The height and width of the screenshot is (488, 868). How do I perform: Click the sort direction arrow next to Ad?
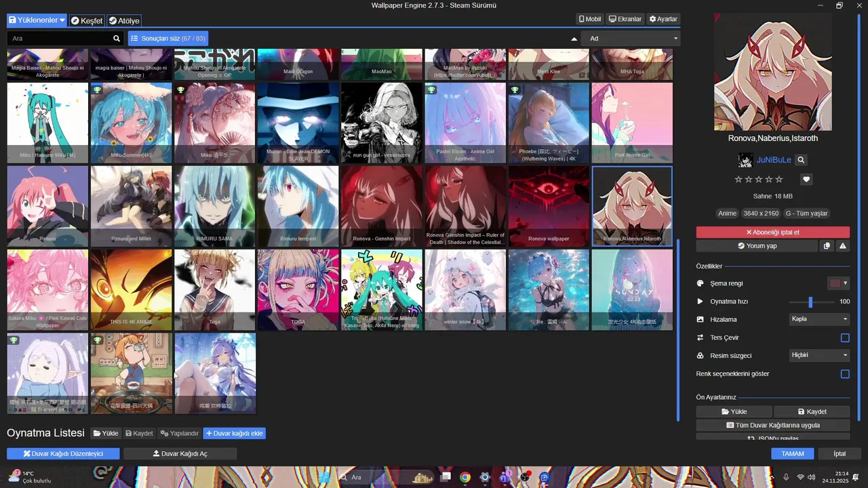[x=574, y=39]
